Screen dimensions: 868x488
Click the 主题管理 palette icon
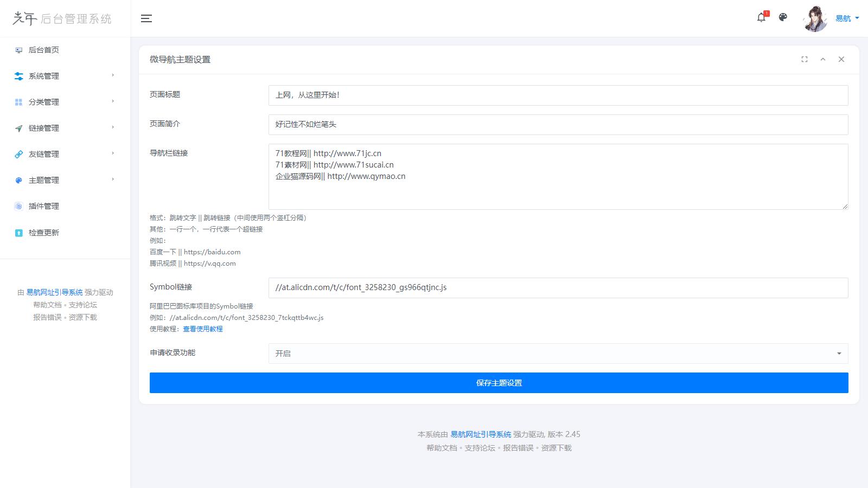click(x=19, y=180)
